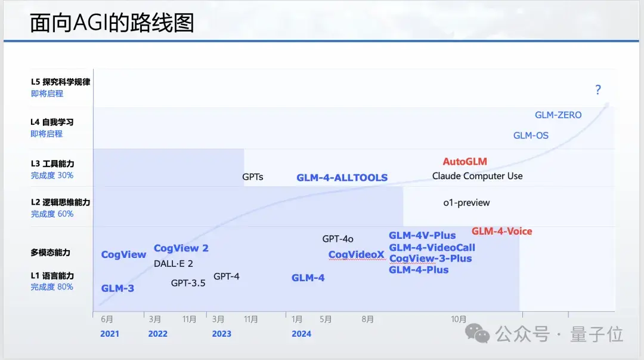
Task: Click the red AutoGLM label
Action: pos(465,162)
